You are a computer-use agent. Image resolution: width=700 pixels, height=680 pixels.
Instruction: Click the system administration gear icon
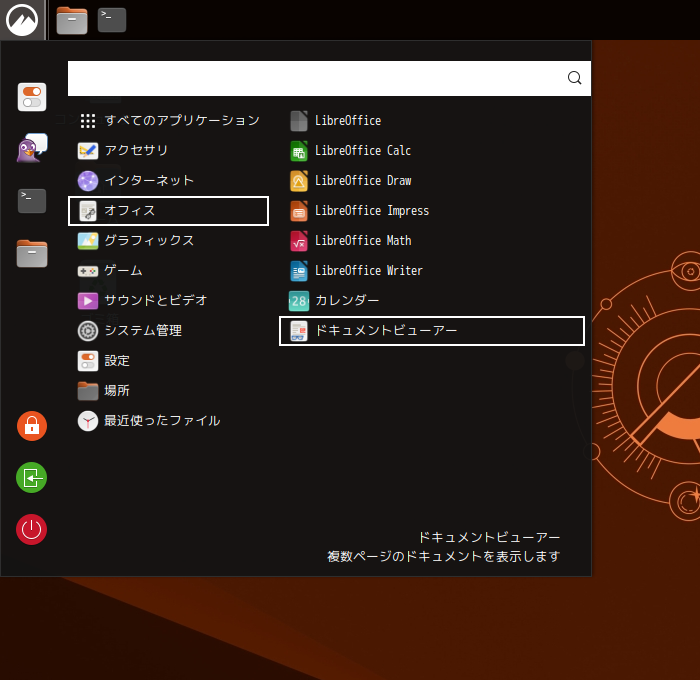88,331
